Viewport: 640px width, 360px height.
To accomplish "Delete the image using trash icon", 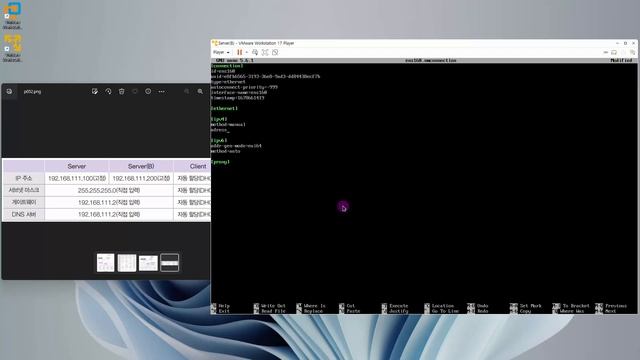I will click(x=122, y=91).
